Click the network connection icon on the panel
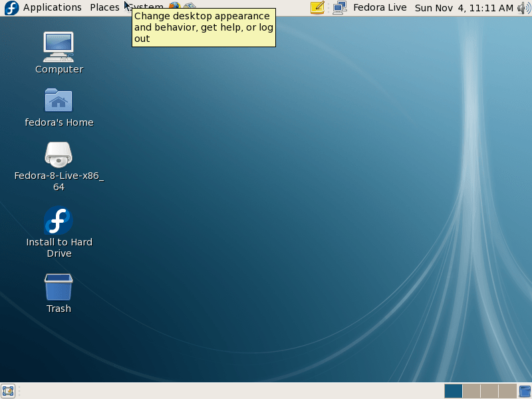The image size is (532, 399). [x=340, y=7]
